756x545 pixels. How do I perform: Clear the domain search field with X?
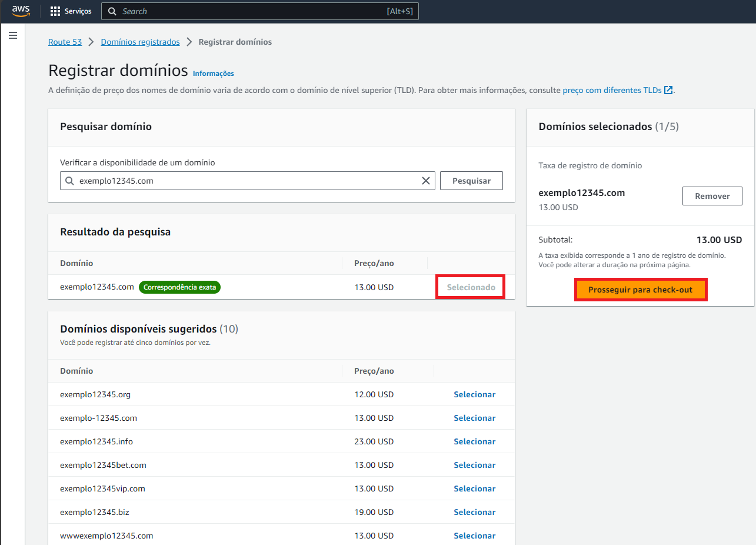point(426,181)
